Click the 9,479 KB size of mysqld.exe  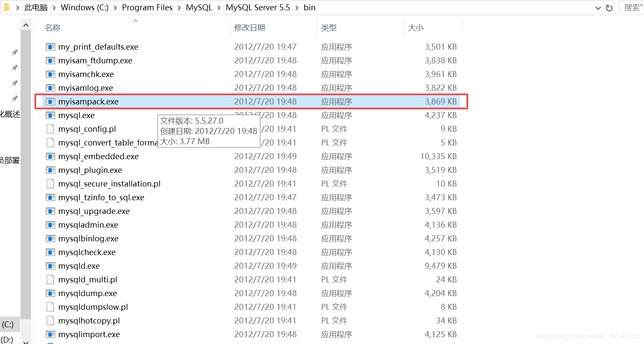(441, 266)
